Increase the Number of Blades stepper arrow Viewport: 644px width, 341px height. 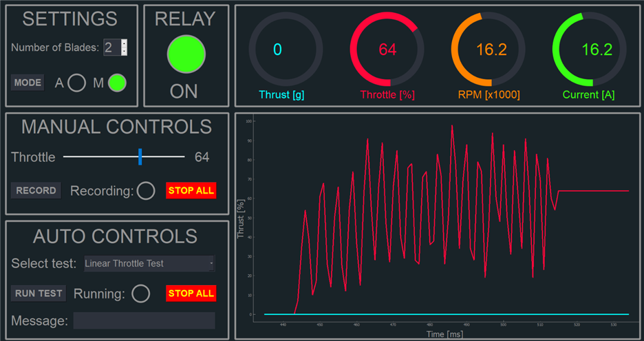[125, 43]
